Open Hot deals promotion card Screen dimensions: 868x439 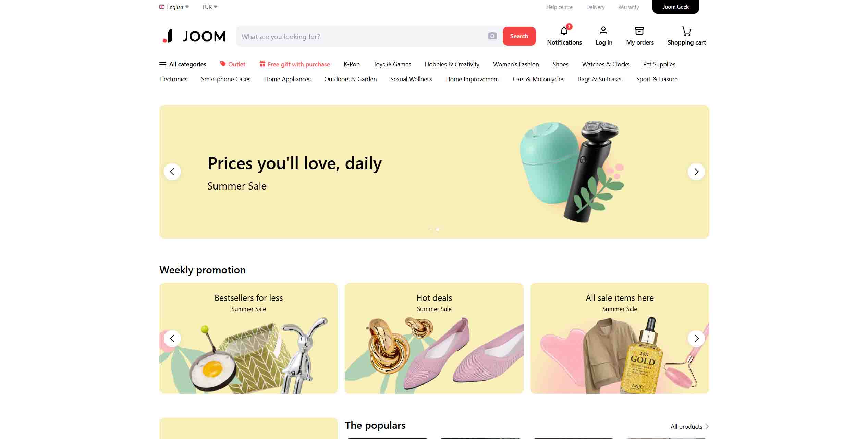coord(434,338)
